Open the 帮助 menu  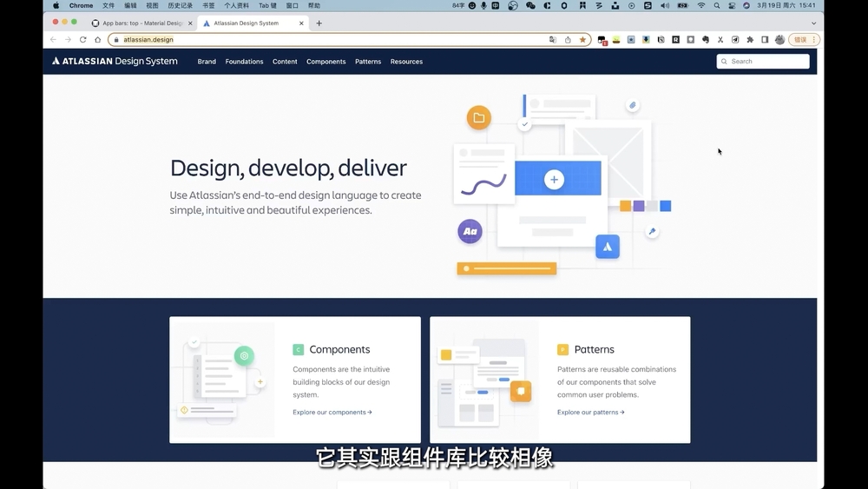(314, 5)
